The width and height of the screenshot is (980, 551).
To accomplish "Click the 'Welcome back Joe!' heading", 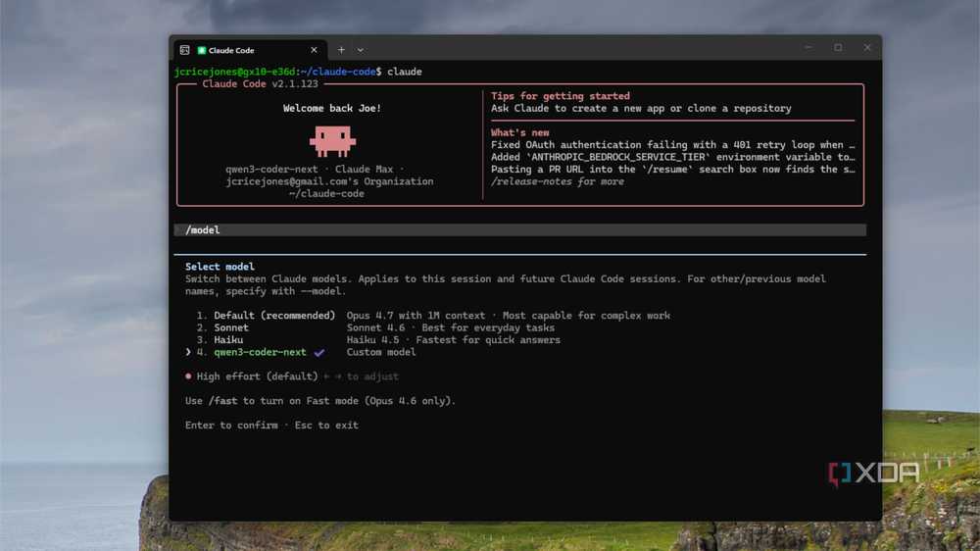I will (x=332, y=108).
